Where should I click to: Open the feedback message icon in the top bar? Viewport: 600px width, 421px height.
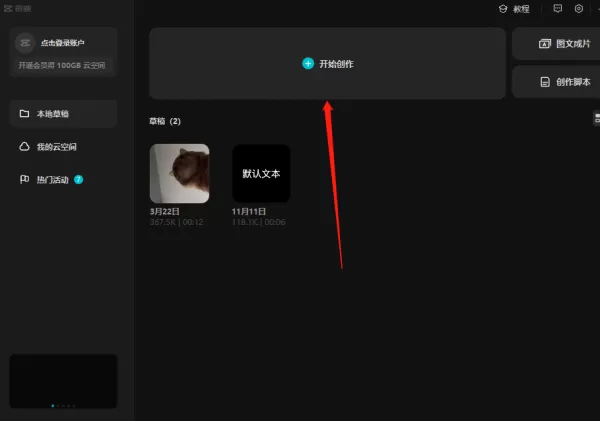tap(558, 8)
